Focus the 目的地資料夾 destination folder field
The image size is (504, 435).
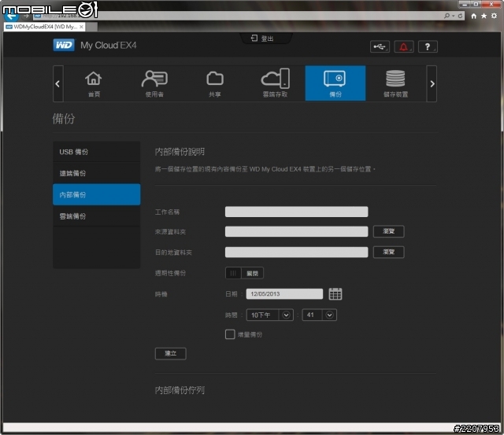click(296, 252)
